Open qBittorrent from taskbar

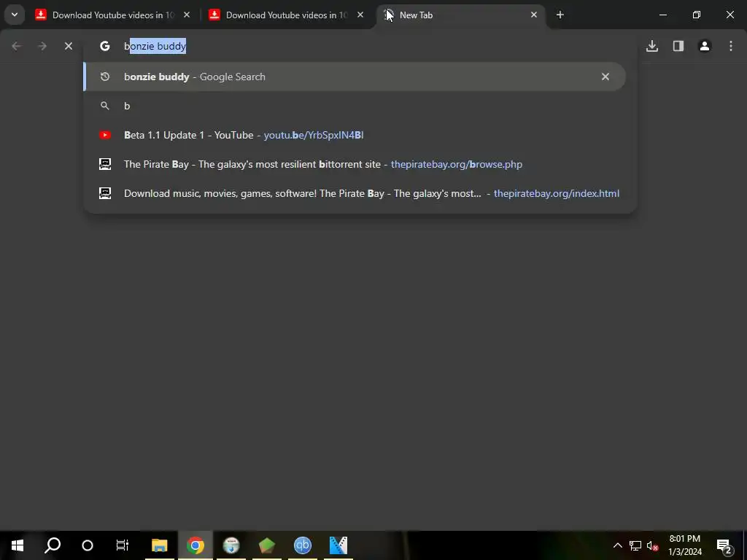[303, 545]
